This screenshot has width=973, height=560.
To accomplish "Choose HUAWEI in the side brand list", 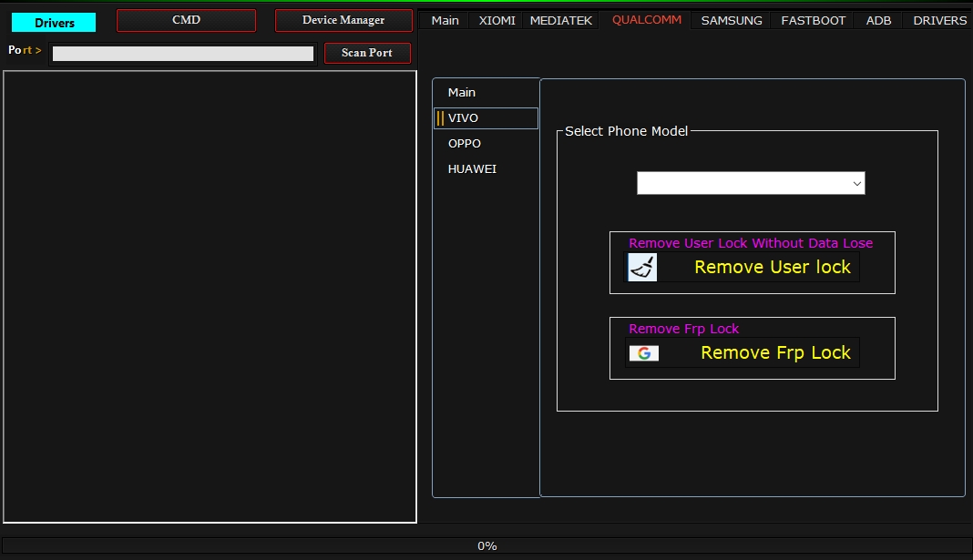I will pyautogui.click(x=486, y=168).
